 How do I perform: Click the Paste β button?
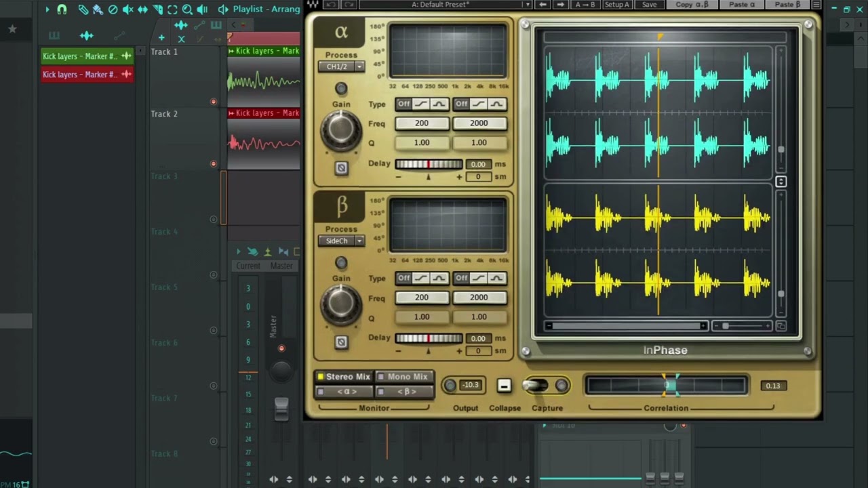[787, 4]
